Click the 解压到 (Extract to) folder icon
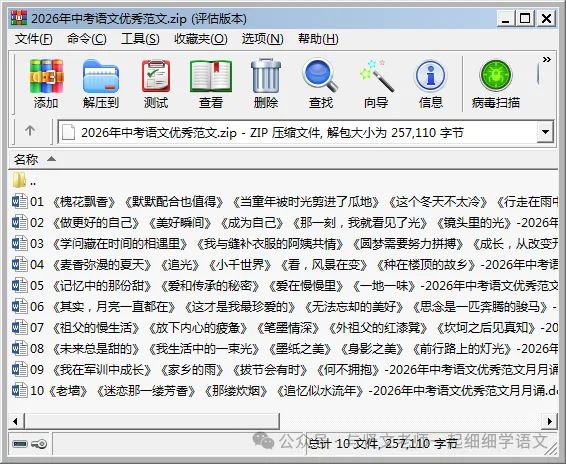The image size is (566, 464). point(101,76)
